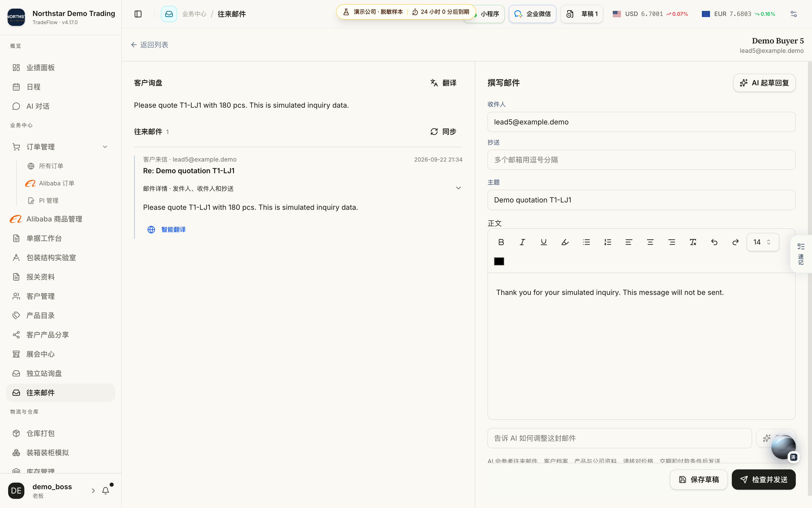Select the highlighter tool
Viewport: 812px width, 508px height.
tap(565, 242)
